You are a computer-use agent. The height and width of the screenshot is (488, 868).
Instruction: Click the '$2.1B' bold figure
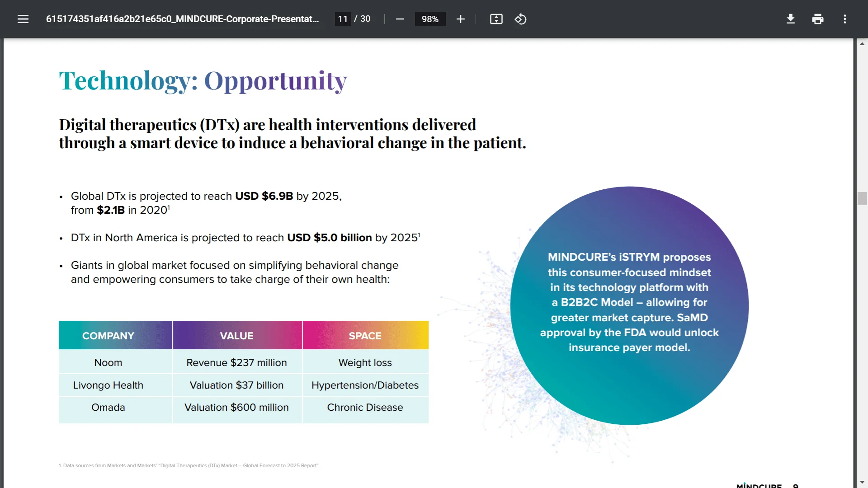[111, 210]
